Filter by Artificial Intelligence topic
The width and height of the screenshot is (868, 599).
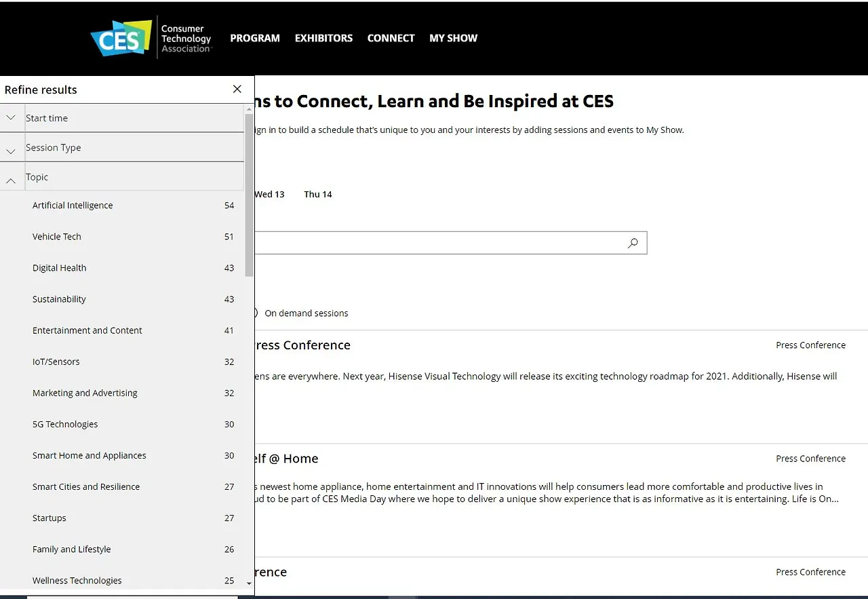(x=122, y=206)
